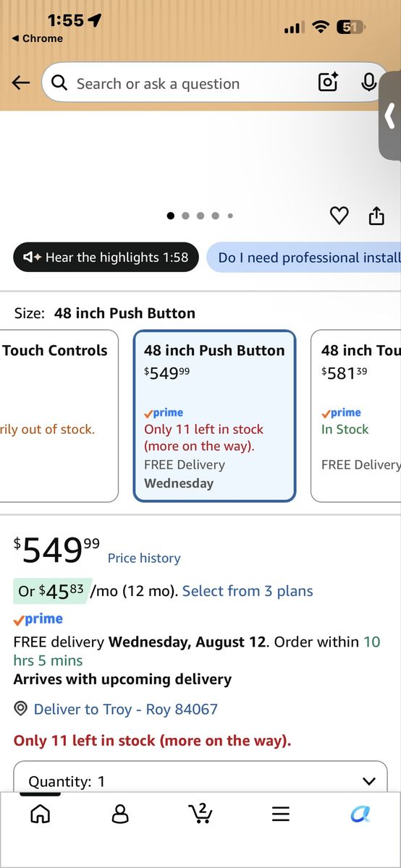Tap the share icon

(x=376, y=216)
